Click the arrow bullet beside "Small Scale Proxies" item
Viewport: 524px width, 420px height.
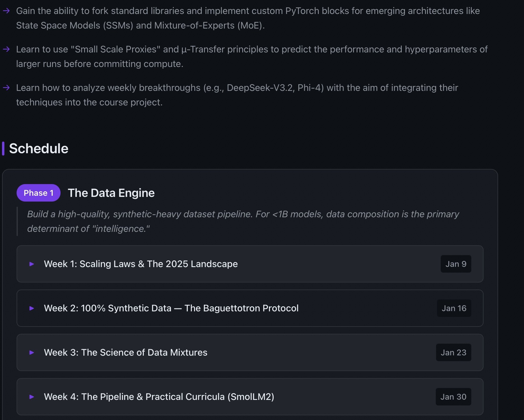pos(6,50)
